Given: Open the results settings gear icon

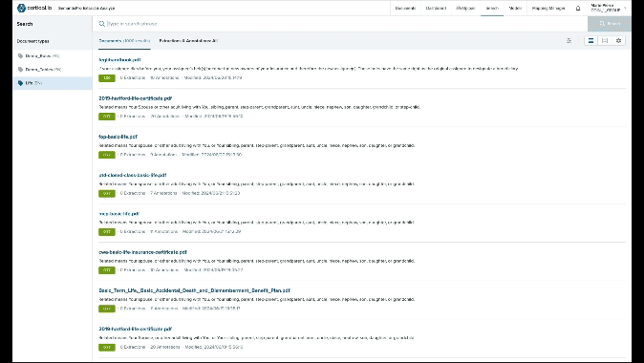Looking at the screenshot, I should tap(618, 41).
